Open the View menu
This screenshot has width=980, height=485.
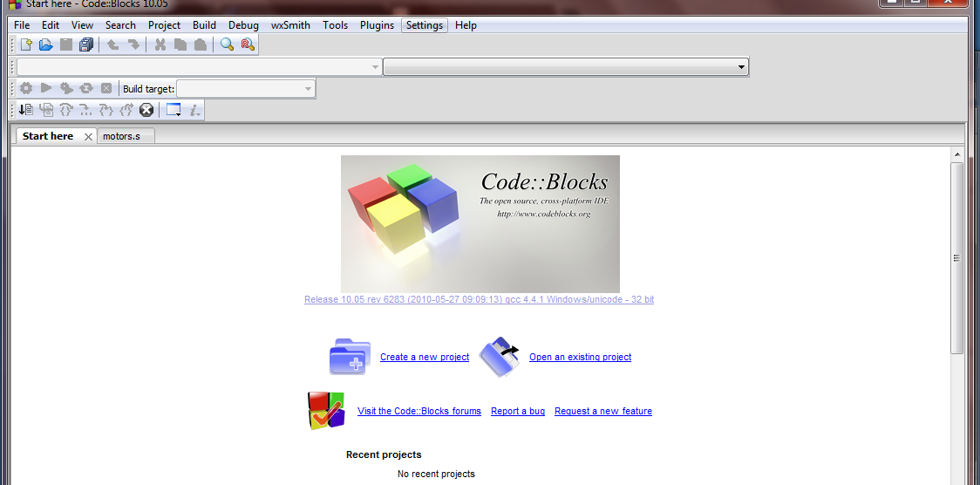pos(82,25)
